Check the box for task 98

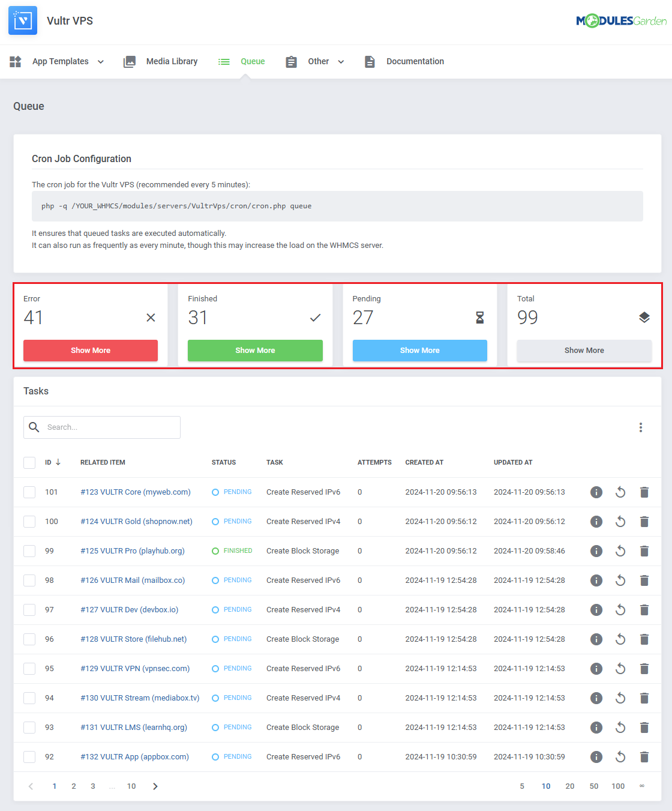[29, 580]
